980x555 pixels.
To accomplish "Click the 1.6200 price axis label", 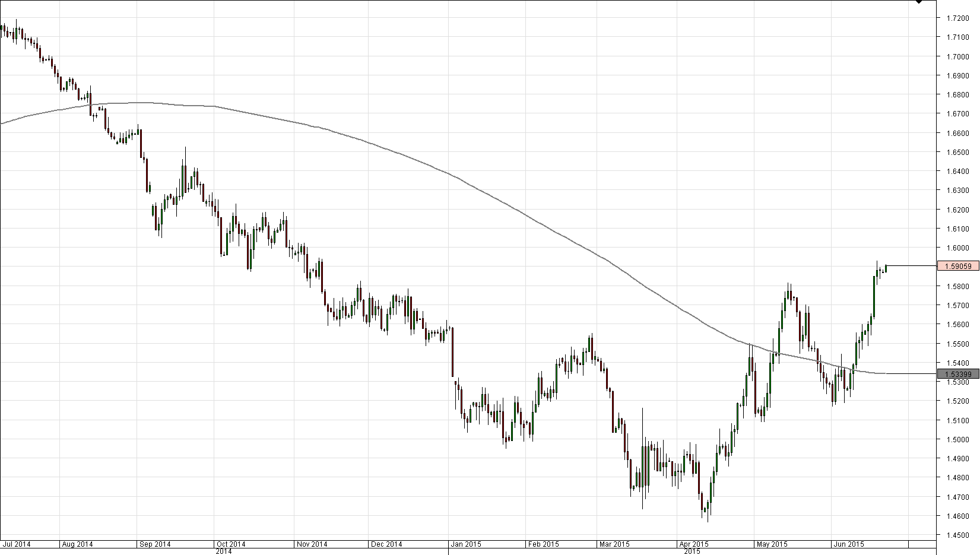I will pos(957,210).
